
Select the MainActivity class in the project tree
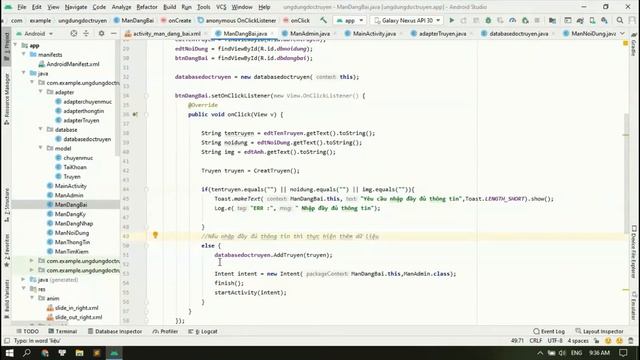click(x=71, y=186)
